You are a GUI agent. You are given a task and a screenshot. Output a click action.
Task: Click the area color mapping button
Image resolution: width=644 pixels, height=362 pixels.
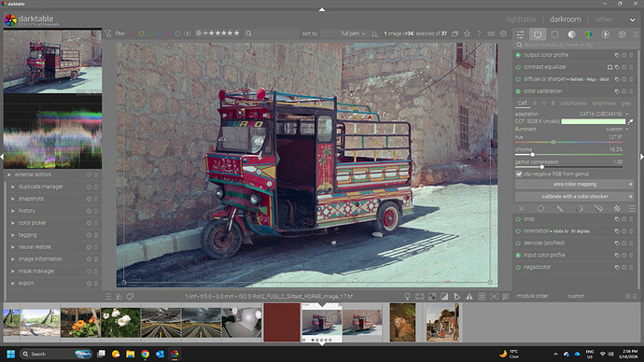point(574,185)
